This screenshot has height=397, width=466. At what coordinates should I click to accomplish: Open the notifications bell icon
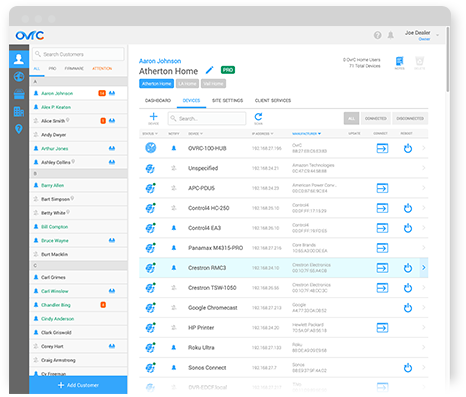(391, 35)
